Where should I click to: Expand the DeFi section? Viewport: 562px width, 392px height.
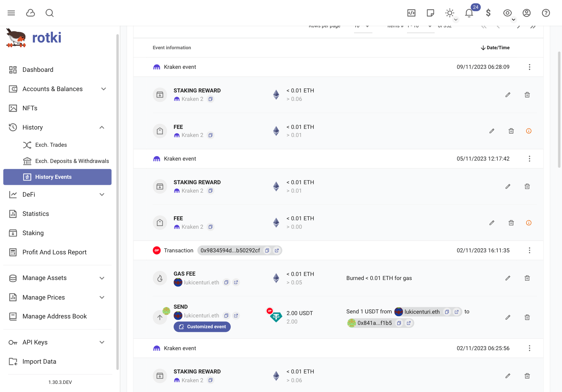coord(57,195)
